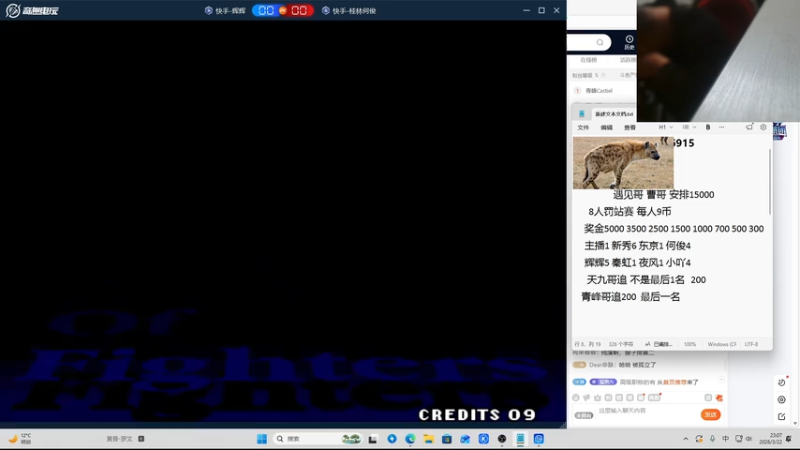Open the Notepad settings gear

coord(763,127)
